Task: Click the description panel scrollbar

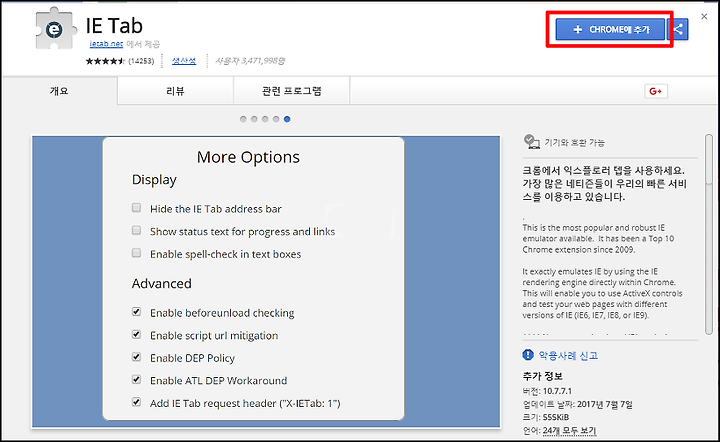Action: coord(709,234)
